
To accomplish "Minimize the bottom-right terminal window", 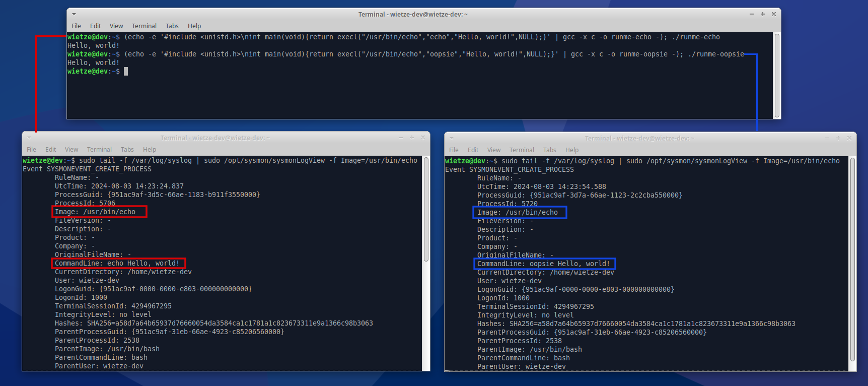I will [x=827, y=138].
